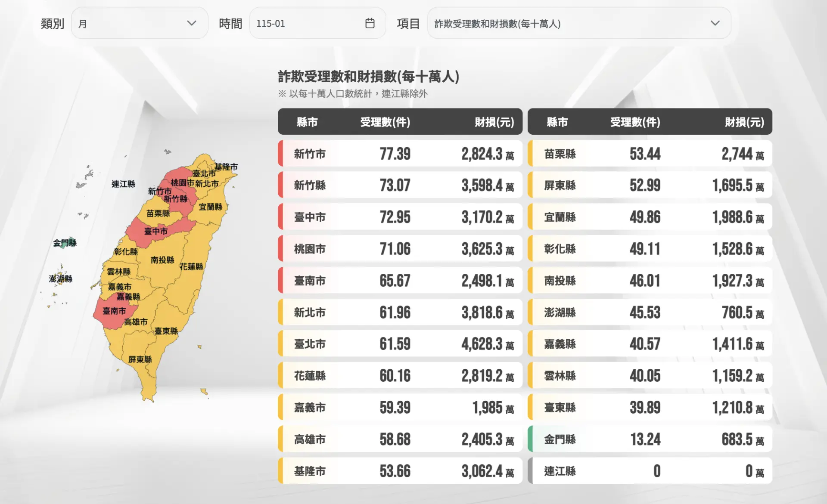Click 基隆市 table row name
The image size is (827, 504).
click(x=310, y=471)
